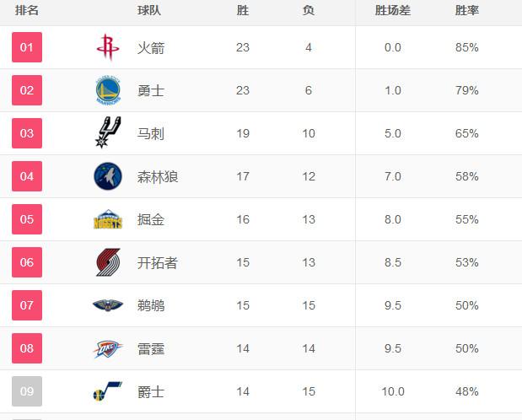
Task: Open the 火箭 team link
Action: coord(151,48)
